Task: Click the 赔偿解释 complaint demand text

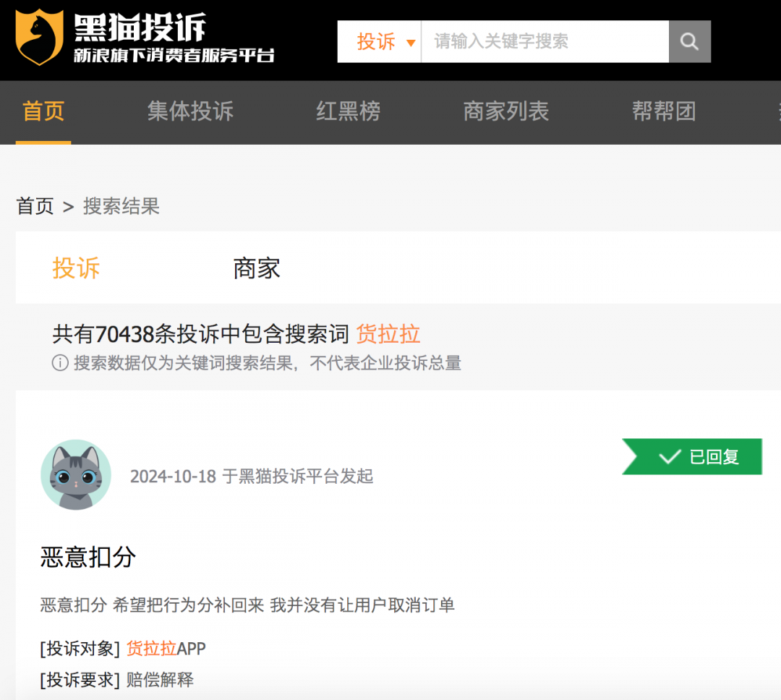Action: [x=160, y=680]
